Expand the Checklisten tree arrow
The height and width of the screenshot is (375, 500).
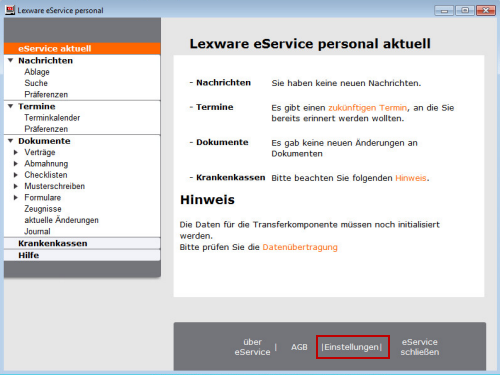(16, 175)
